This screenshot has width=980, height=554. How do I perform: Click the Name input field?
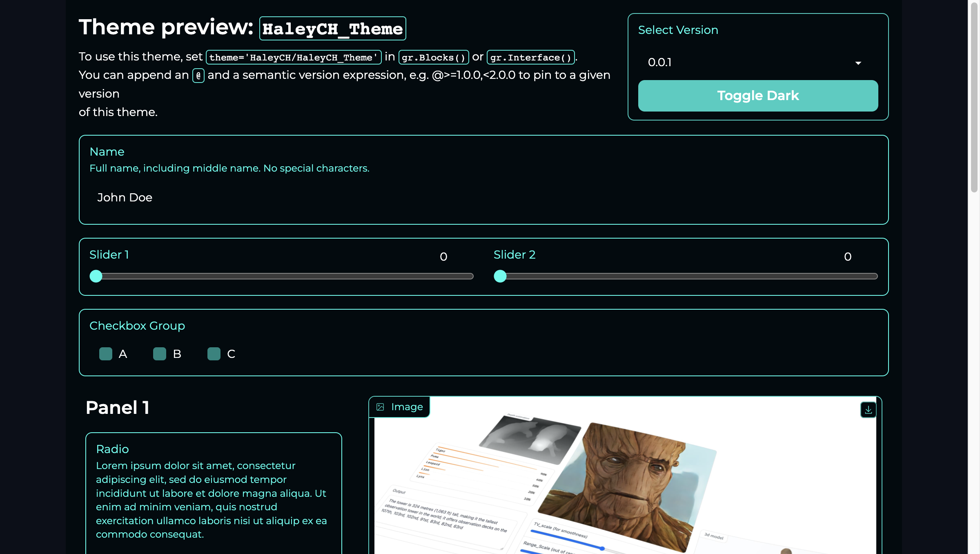[x=484, y=197]
